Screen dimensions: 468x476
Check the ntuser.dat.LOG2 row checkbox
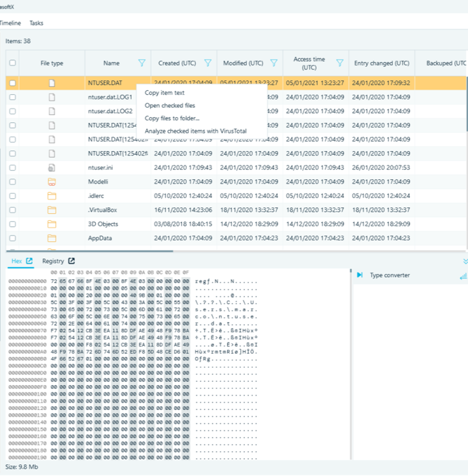13,111
